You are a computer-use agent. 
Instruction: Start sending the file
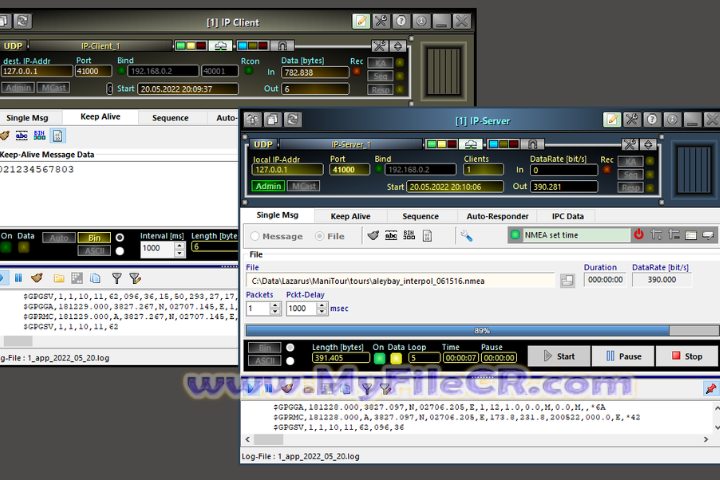click(x=559, y=356)
